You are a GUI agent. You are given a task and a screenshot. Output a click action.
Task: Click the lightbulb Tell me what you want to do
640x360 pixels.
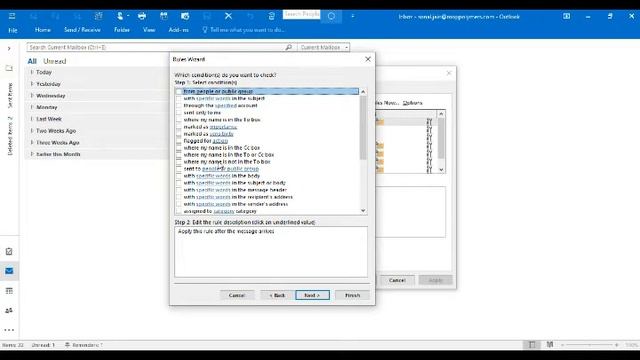[205, 30]
